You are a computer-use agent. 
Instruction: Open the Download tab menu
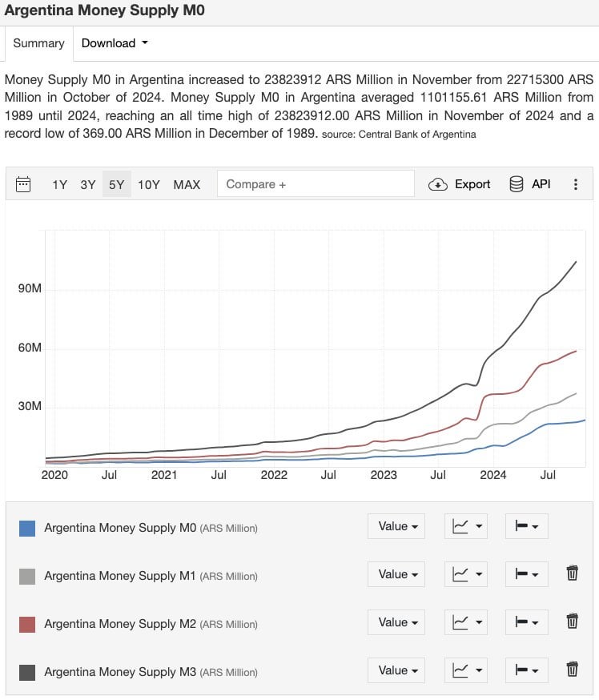tap(115, 43)
